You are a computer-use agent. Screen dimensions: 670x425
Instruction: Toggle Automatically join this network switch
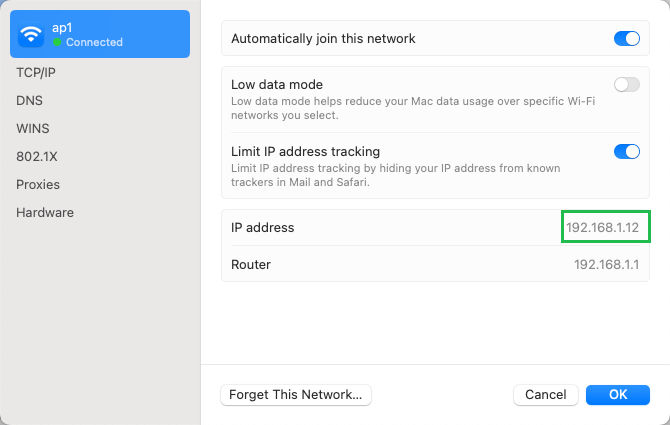(x=626, y=38)
